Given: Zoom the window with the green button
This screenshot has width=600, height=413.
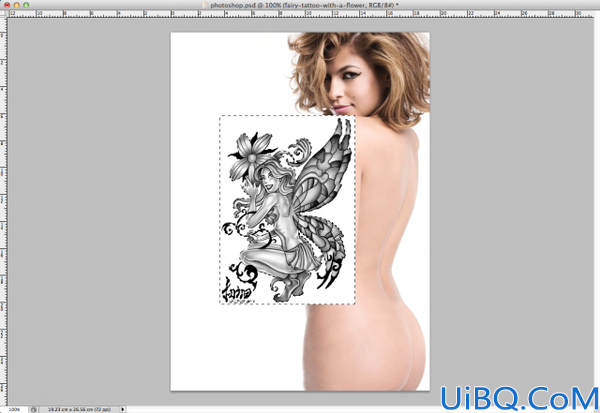Looking at the screenshot, I should (26, 5).
